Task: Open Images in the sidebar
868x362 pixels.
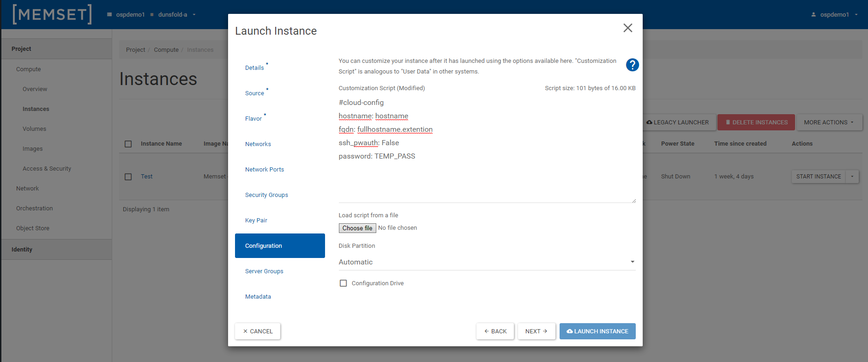Action: point(33,149)
